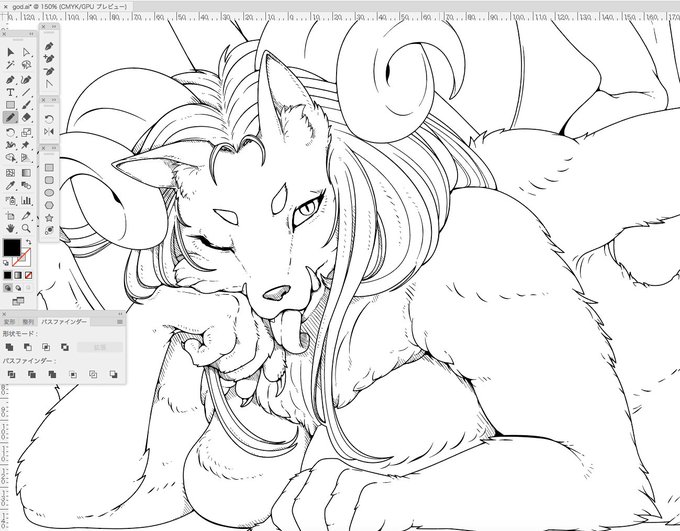Select the Line Segment tool
Viewport: 680px width, 531px height.
coord(26,92)
